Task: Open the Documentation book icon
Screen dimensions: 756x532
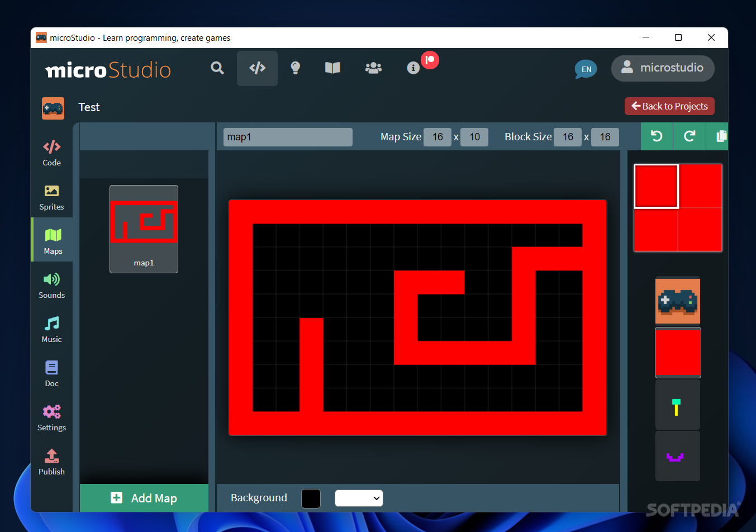Action: click(x=332, y=68)
